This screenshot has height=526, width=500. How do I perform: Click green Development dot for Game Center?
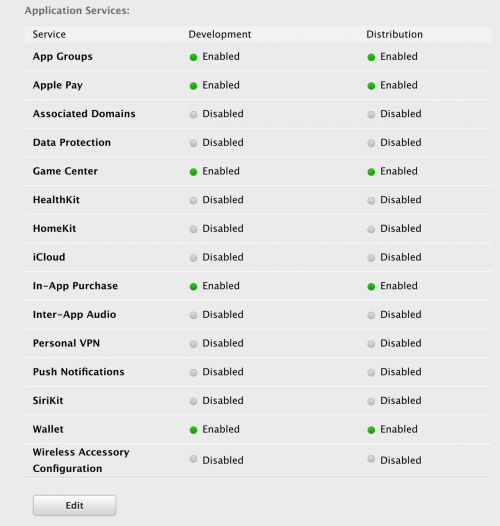[x=193, y=172]
